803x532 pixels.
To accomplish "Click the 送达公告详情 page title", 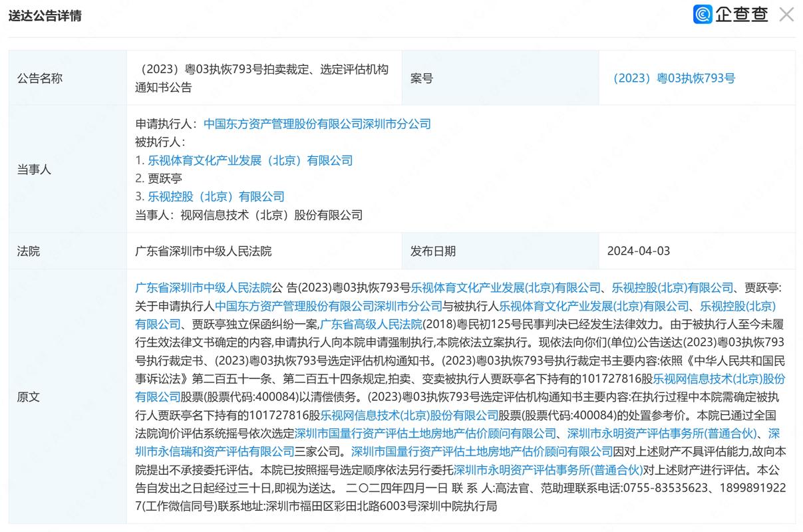I will tap(46, 14).
